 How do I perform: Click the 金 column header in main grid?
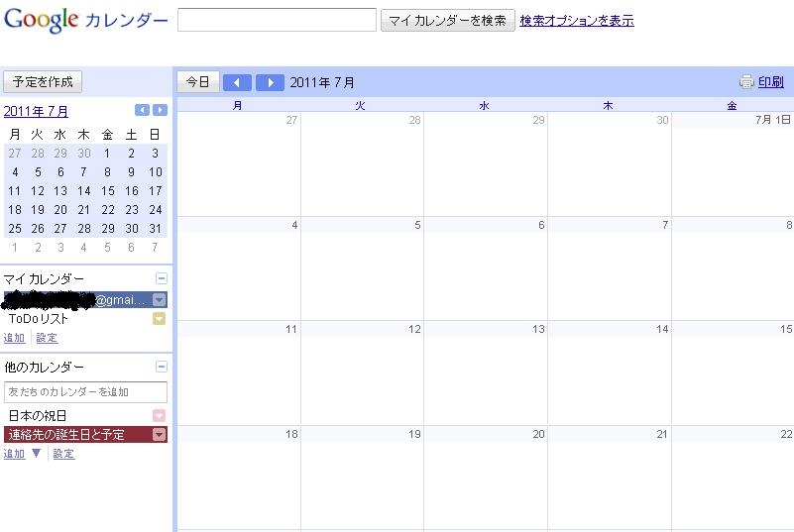coord(732,105)
